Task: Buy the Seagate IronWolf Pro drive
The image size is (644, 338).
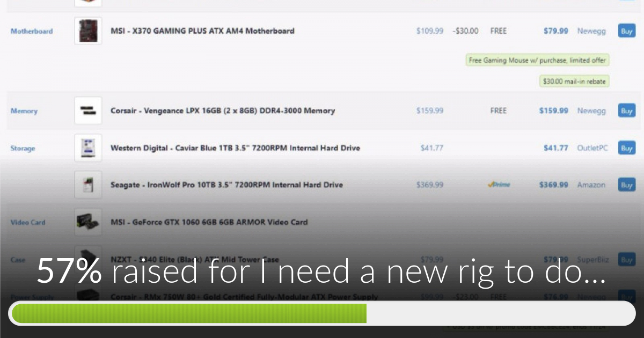Action: click(626, 185)
